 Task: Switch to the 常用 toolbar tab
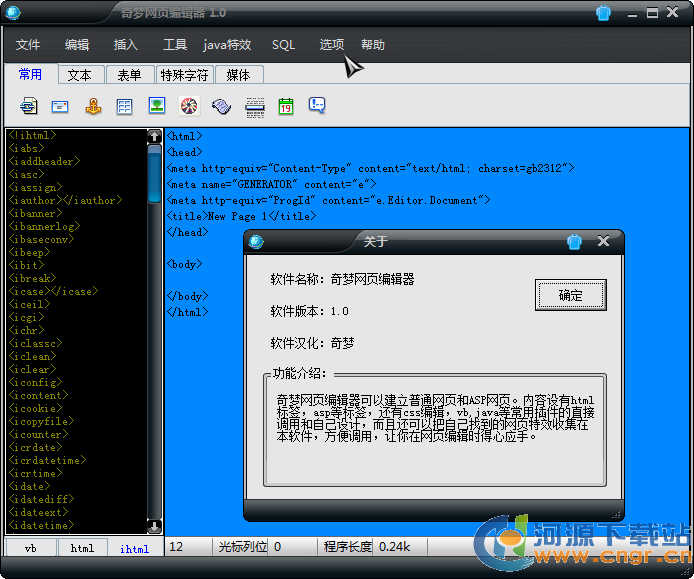point(30,74)
